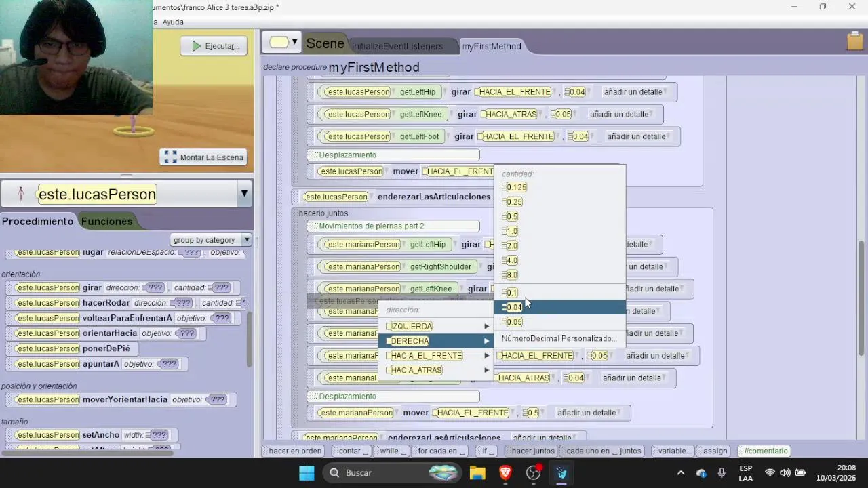Image resolution: width=868 pixels, height=488 pixels.
Task: Pick apuntarA procedure tile
Action: tap(96, 364)
